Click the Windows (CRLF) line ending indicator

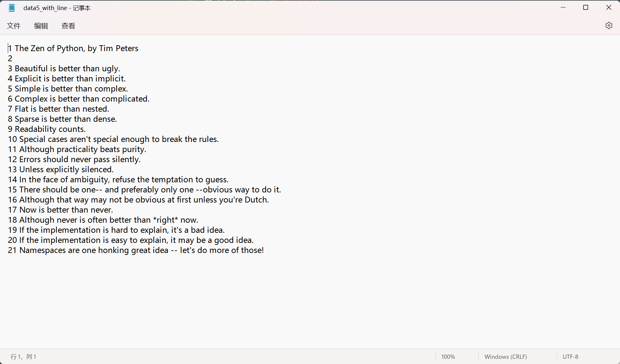point(505,357)
